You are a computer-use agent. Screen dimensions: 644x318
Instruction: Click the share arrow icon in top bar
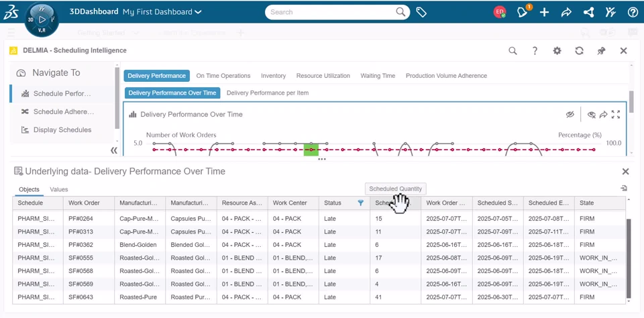pyautogui.click(x=566, y=12)
